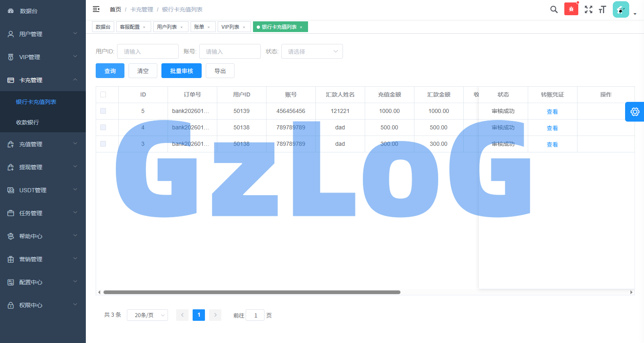
Task: Expand the 充值管理 sidebar menu
Action: coord(43,144)
